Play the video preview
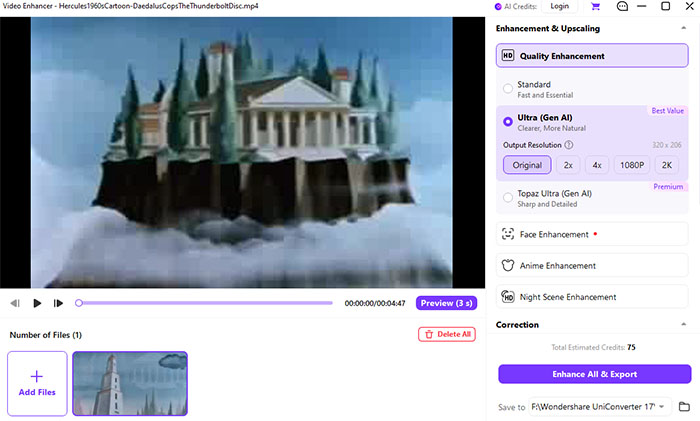Screen dimensions: 700x421 pyautogui.click(x=37, y=303)
